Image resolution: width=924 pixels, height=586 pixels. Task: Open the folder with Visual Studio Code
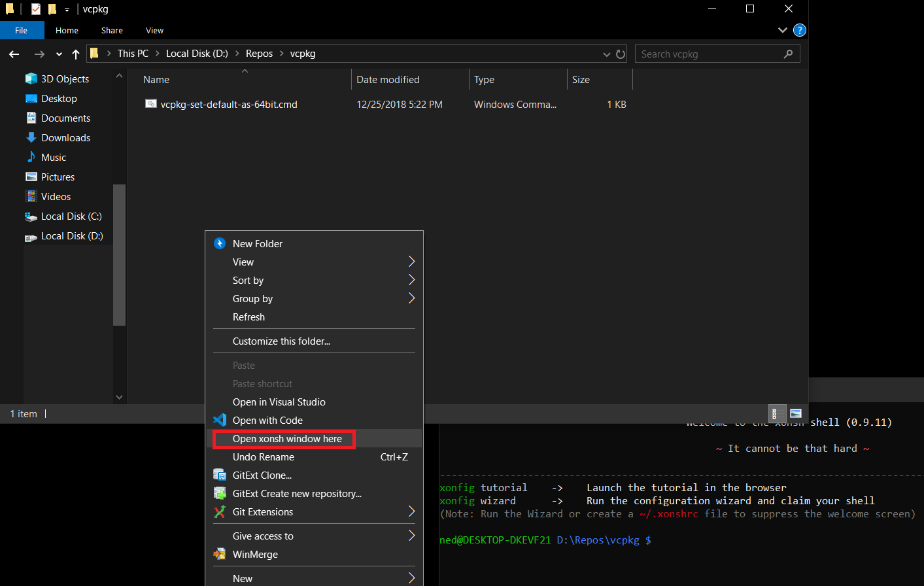(x=267, y=420)
